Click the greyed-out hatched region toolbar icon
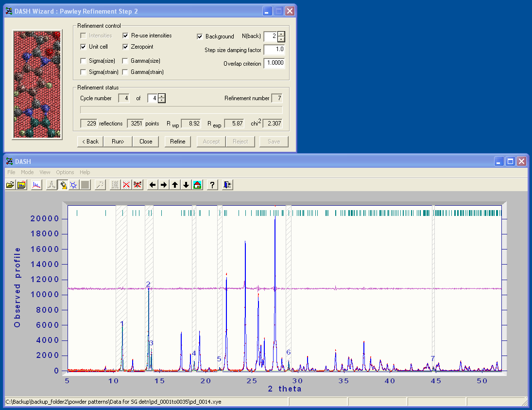This screenshot has height=410, width=532. [x=115, y=185]
